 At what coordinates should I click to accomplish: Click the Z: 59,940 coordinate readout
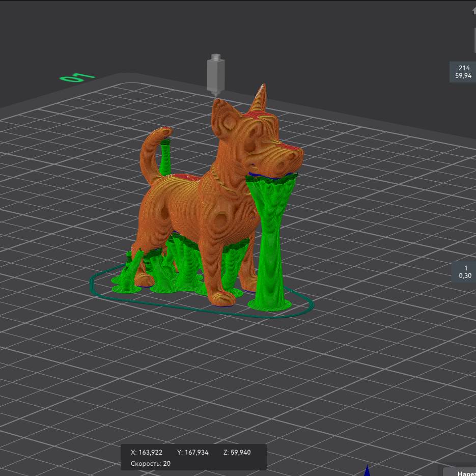click(237, 452)
